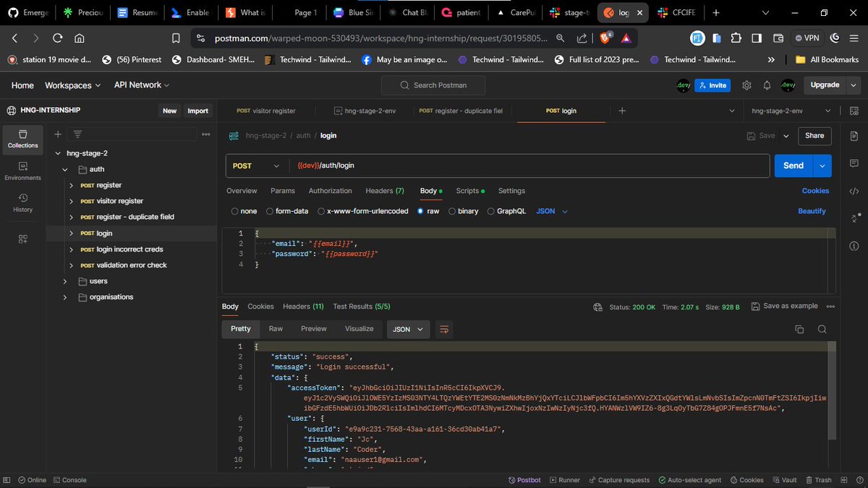Open the API Network menu

141,85
